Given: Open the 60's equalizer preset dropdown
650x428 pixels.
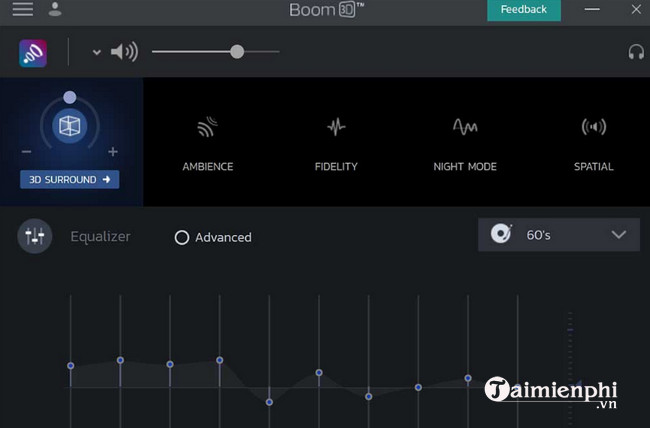Looking at the screenshot, I should click(x=559, y=235).
